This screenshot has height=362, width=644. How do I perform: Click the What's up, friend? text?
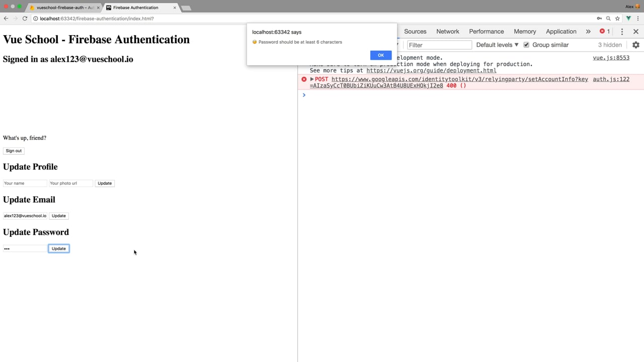(x=25, y=138)
